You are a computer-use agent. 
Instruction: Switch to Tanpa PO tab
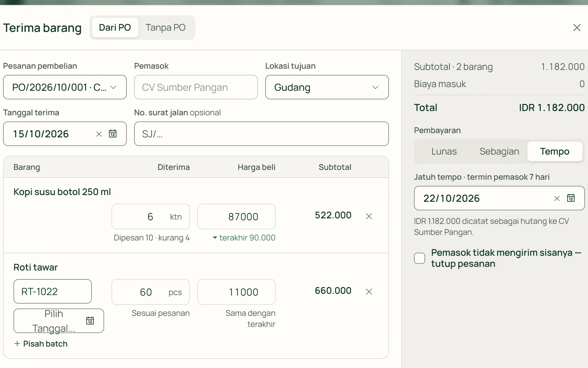tap(166, 28)
